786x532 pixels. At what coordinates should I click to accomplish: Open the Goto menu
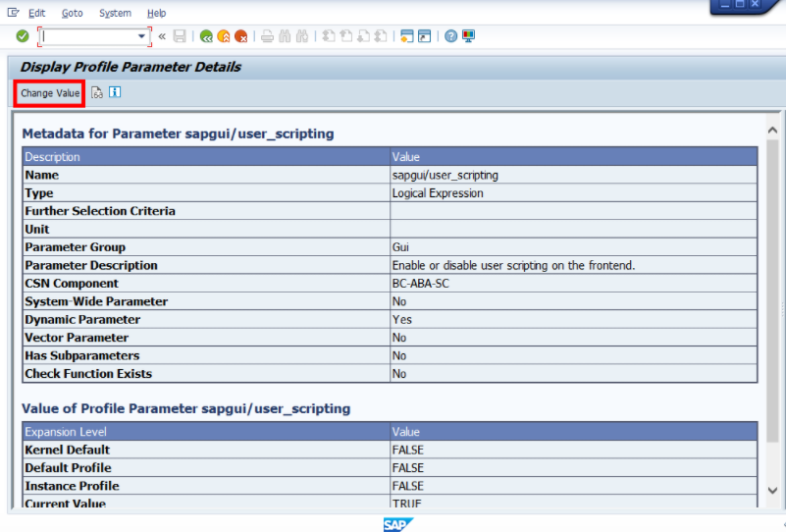coord(73,13)
